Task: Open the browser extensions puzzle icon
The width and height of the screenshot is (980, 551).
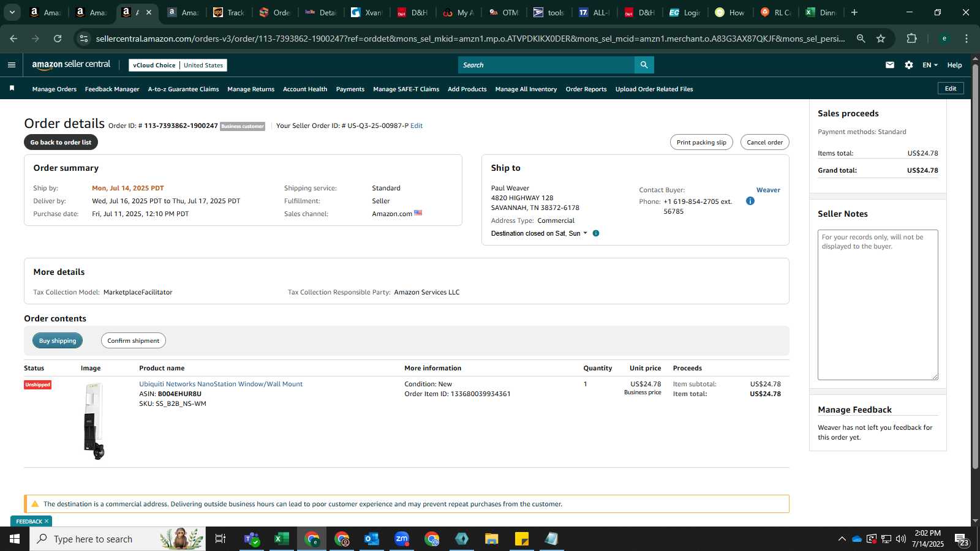Action: (911, 39)
